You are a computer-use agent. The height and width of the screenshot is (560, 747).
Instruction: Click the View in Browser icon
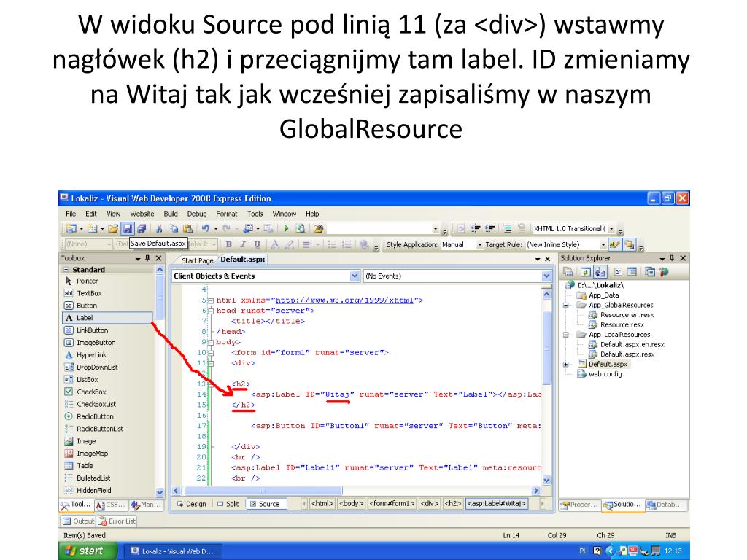click(x=300, y=228)
